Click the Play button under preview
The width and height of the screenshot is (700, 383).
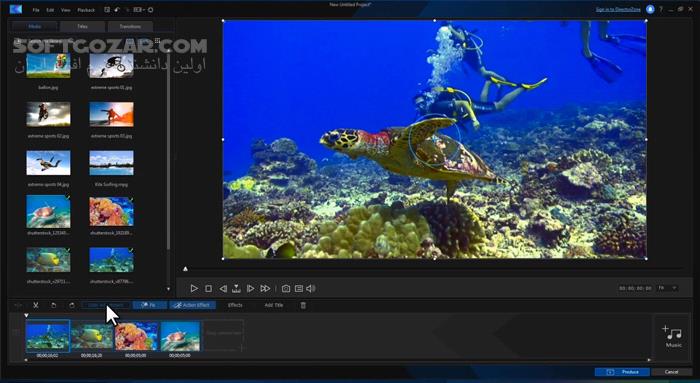pyautogui.click(x=194, y=289)
